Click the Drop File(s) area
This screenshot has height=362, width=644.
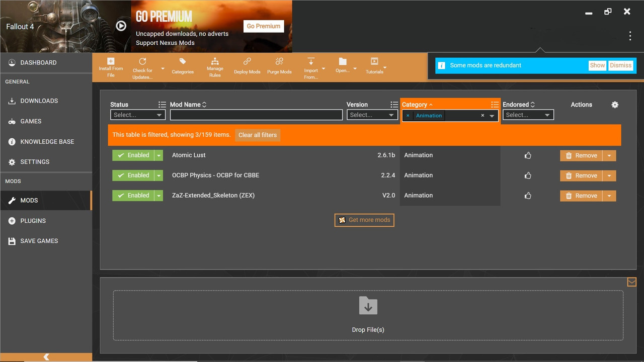pyautogui.click(x=368, y=315)
